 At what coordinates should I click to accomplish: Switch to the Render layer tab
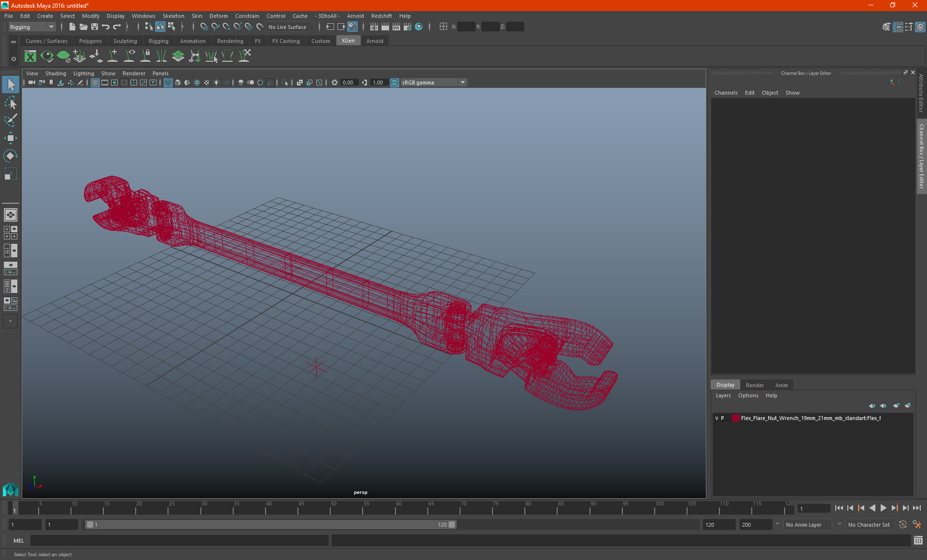(x=755, y=385)
